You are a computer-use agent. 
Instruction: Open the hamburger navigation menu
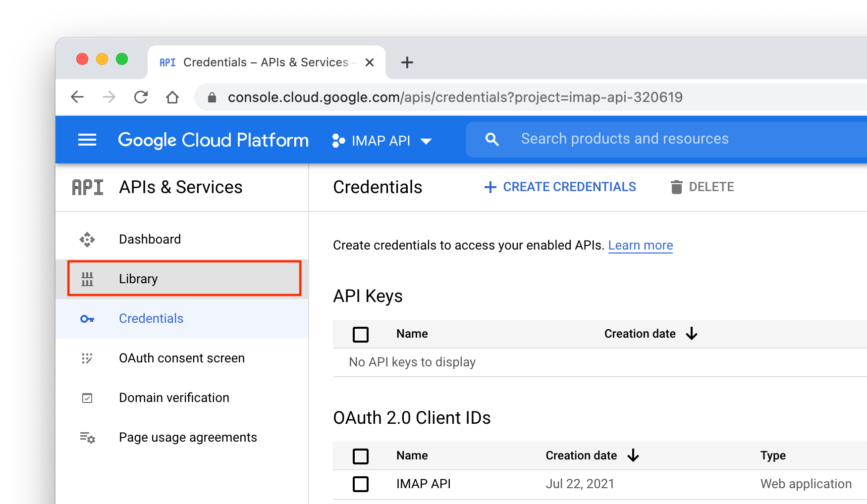87,140
